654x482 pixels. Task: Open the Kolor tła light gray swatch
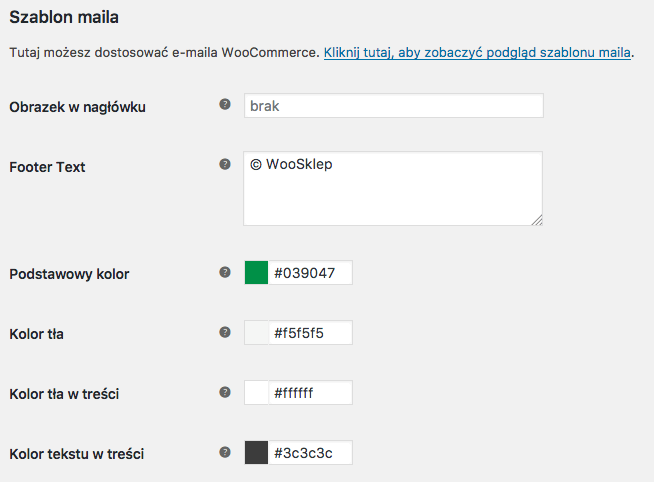click(x=256, y=333)
